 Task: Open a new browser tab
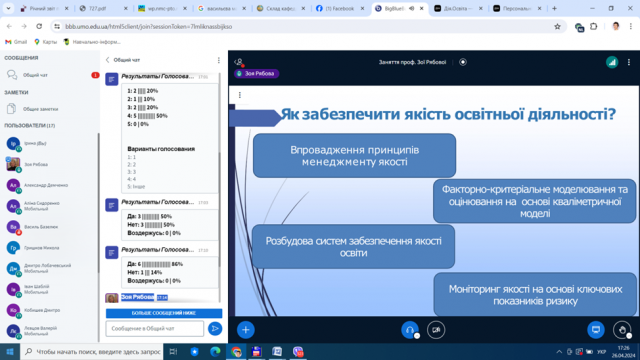(x=554, y=8)
